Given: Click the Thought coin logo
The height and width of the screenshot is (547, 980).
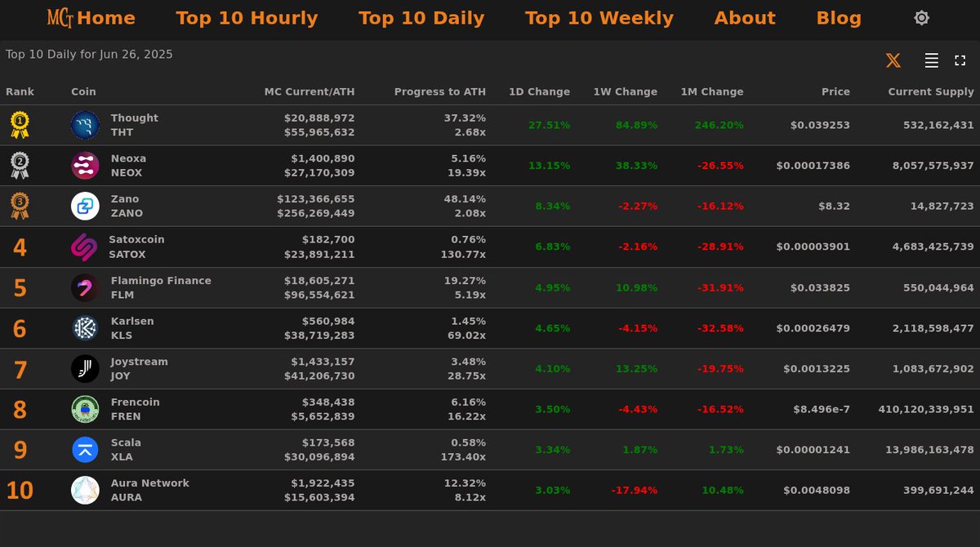Looking at the screenshot, I should point(85,125).
